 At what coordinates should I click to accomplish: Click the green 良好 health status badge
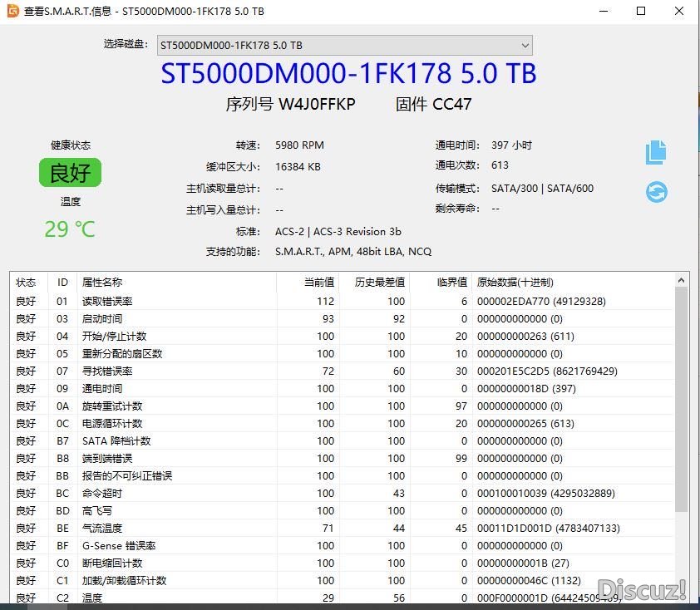(70, 173)
